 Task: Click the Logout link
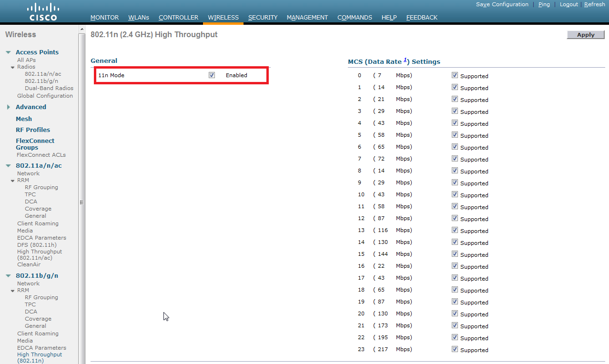(568, 4)
